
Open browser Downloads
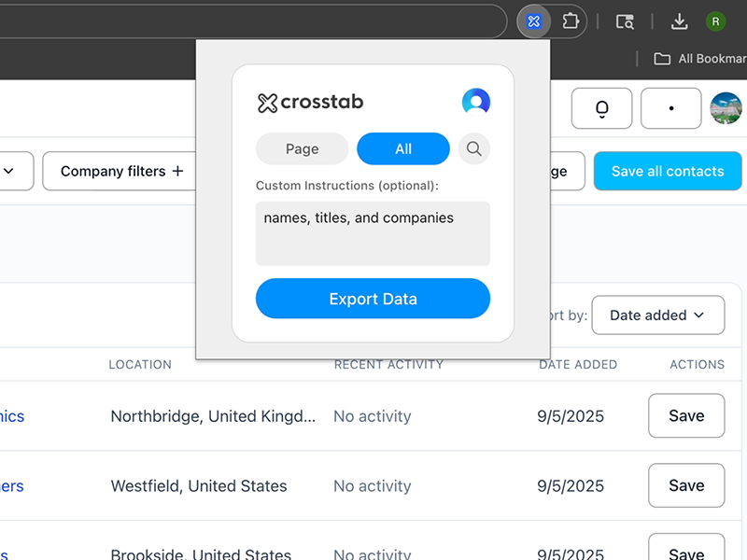(x=678, y=21)
